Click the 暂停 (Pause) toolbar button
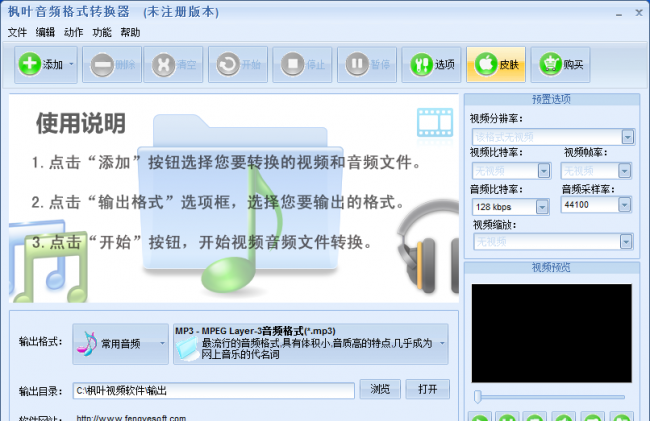 367,65
